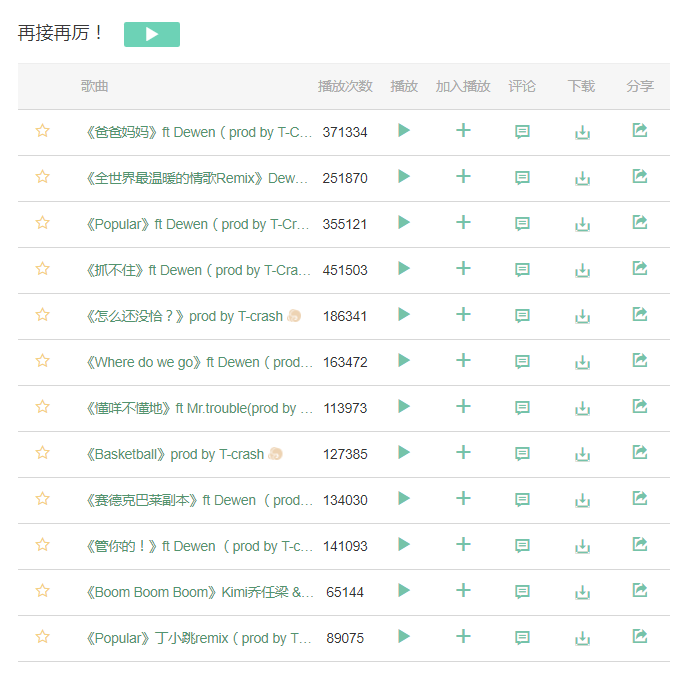Open comments for 《赛德克巴莱副本》
The height and width of the screenshot is (678, 681).
click(x=522, y=500)
